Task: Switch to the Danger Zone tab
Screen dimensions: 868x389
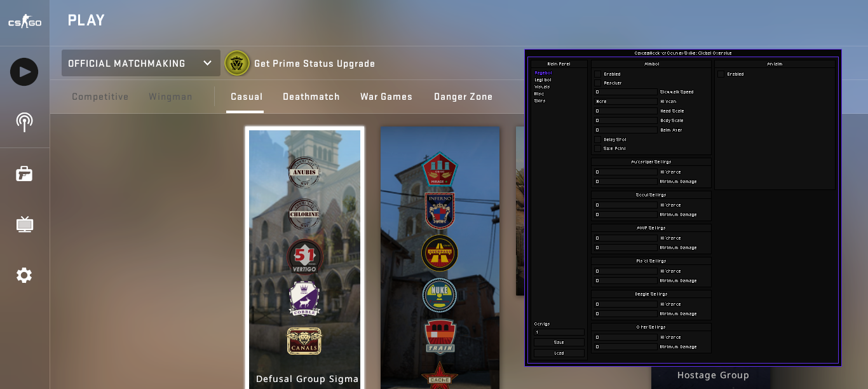Action: coord(463,97)
